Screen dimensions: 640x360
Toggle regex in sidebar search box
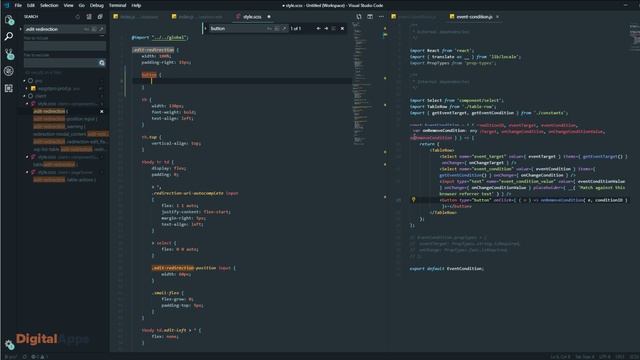[x=101, y=29]
